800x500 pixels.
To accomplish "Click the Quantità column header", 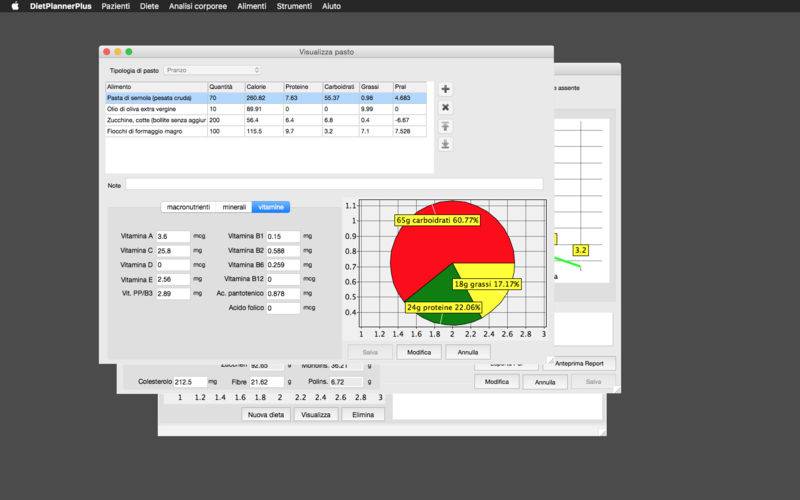I will [x=226, y=87].
